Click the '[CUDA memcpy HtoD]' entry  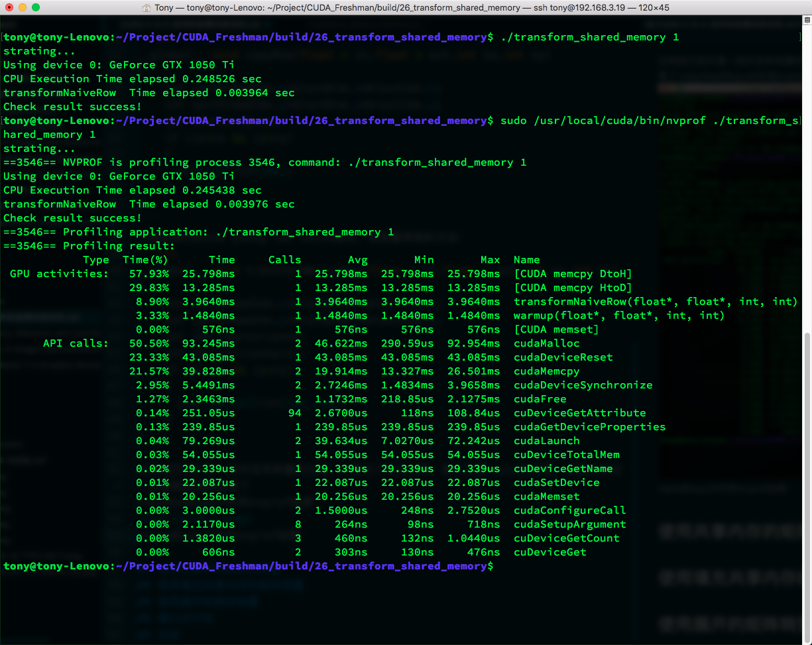(573, 288)
